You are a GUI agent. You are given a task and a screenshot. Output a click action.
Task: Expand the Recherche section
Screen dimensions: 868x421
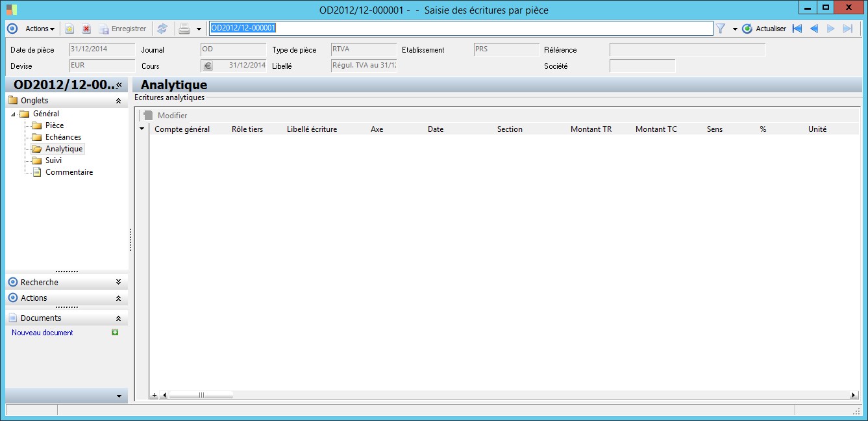[x=118, y=282]
